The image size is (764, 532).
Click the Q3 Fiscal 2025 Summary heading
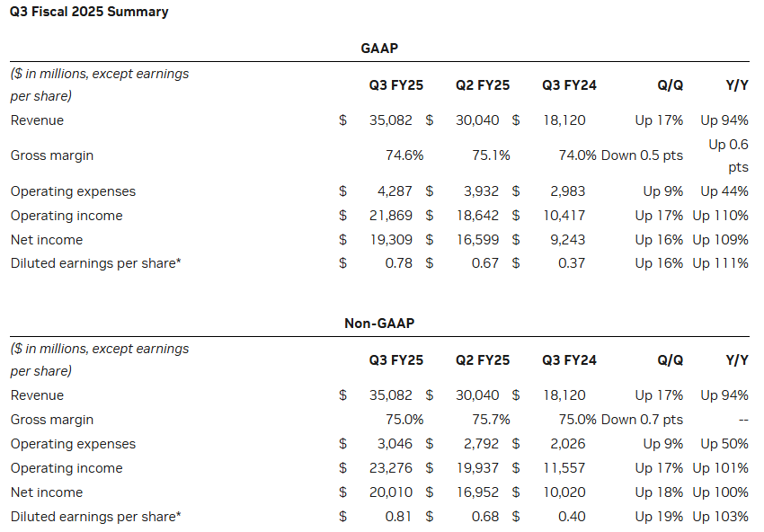tap(89, 12)
